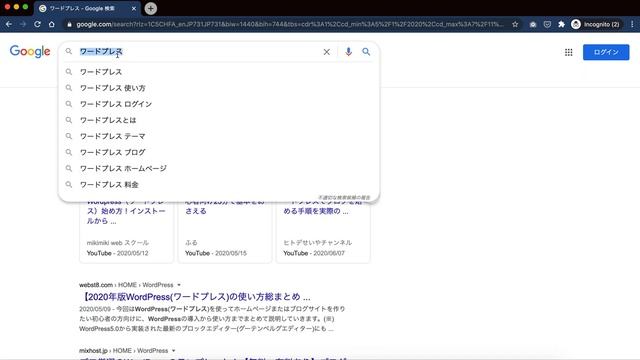This screenshot has height=360, width=640.
Task: Open the mikimiki web スクール video card
Action: click(x=126, y=232)
